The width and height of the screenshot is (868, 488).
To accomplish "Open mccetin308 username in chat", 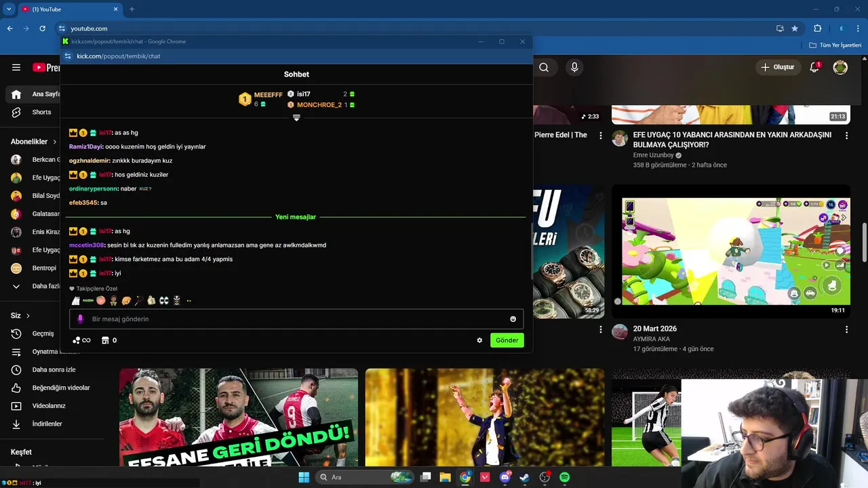I will click(x=86, y=245).
